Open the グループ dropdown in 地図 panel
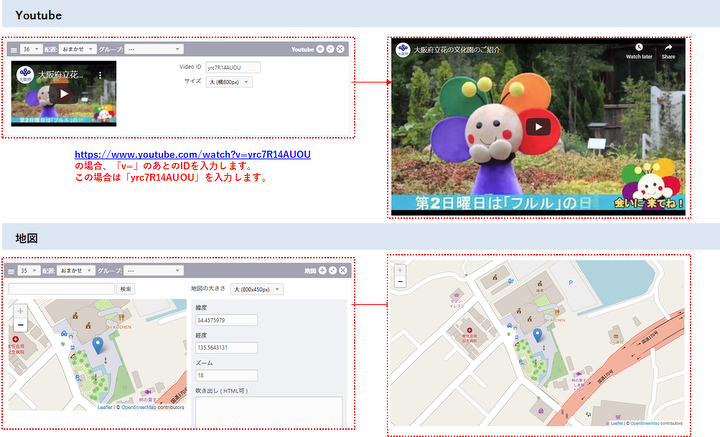Viewport: 720px width, 437px height. tap(153, 270)
